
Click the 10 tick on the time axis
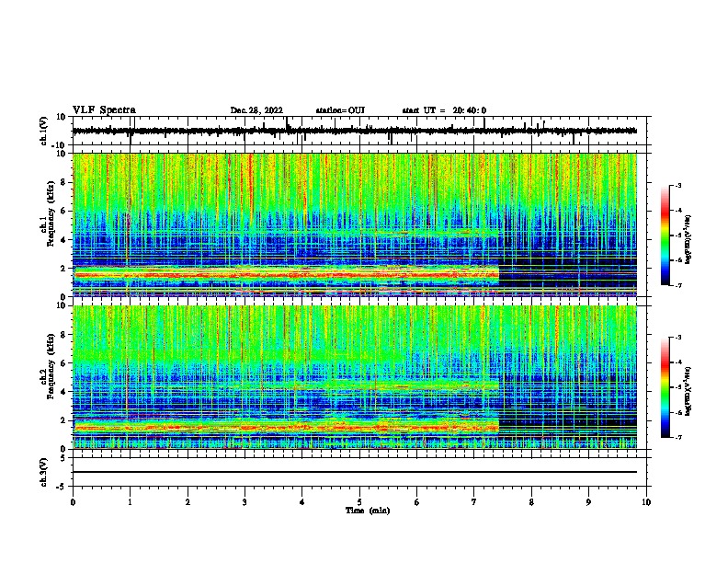pos(646,502)
